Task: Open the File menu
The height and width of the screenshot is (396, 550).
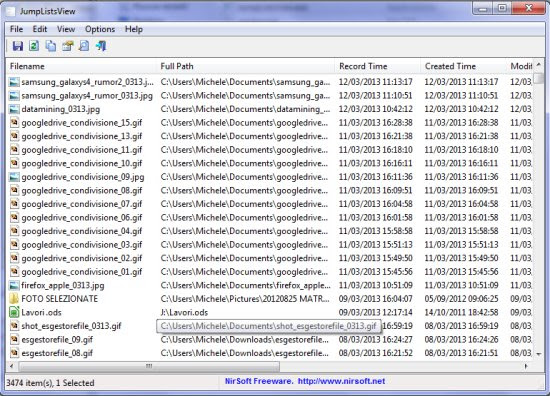Action: (16, 29)
